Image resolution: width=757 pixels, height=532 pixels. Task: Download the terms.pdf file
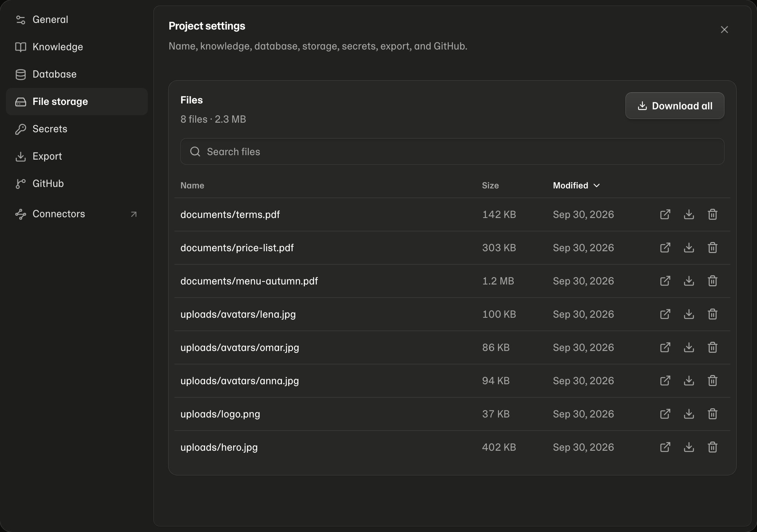[689, 214]
